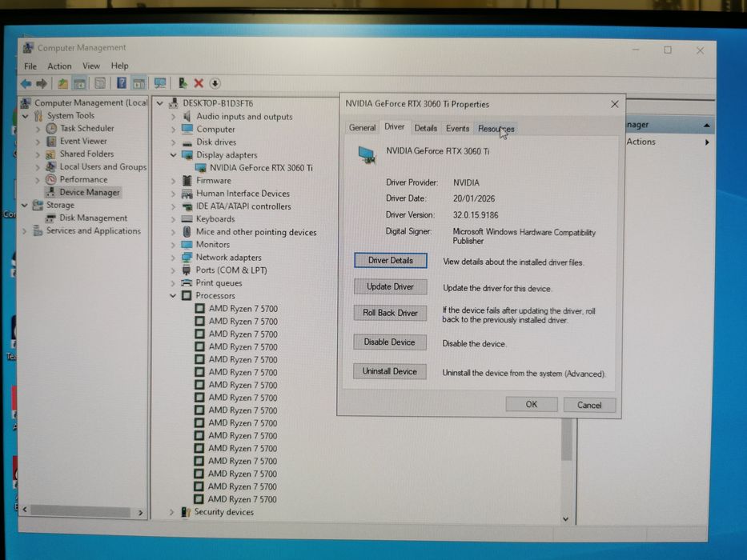Collapse the Processors category
Viewport: 747px width, 560px height.
(x=174, y=296)
